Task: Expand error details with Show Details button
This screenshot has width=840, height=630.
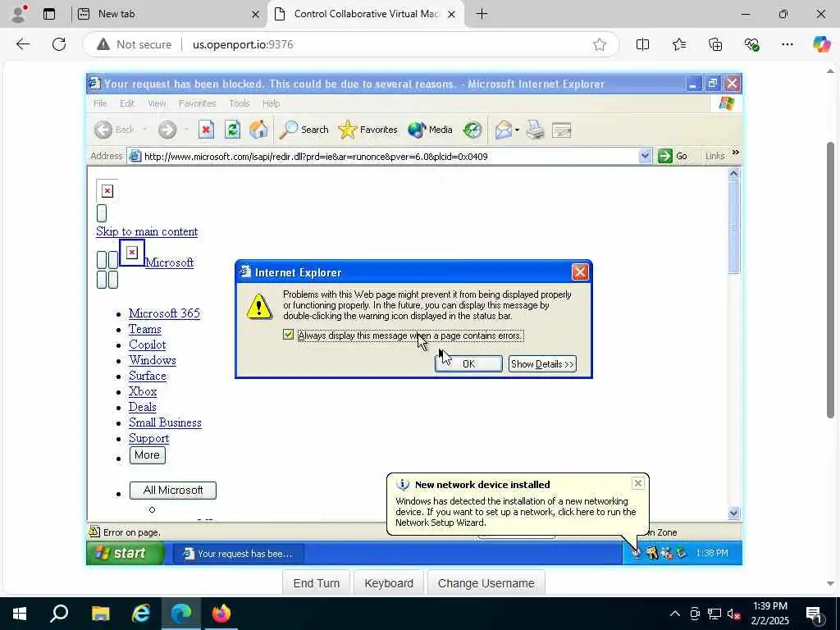Action: pos(542,363)
